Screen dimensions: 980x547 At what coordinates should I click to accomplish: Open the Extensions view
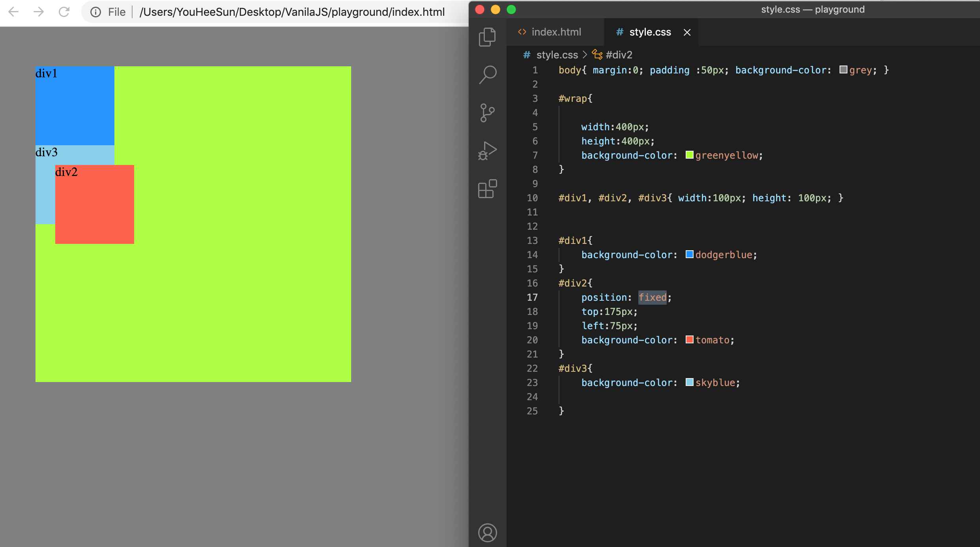(487, 189)
